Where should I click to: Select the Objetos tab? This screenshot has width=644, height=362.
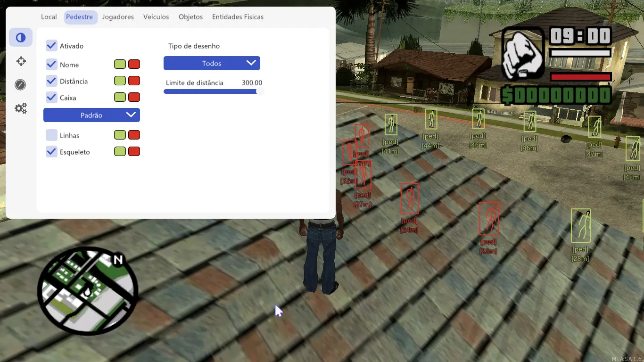[190, 17]
